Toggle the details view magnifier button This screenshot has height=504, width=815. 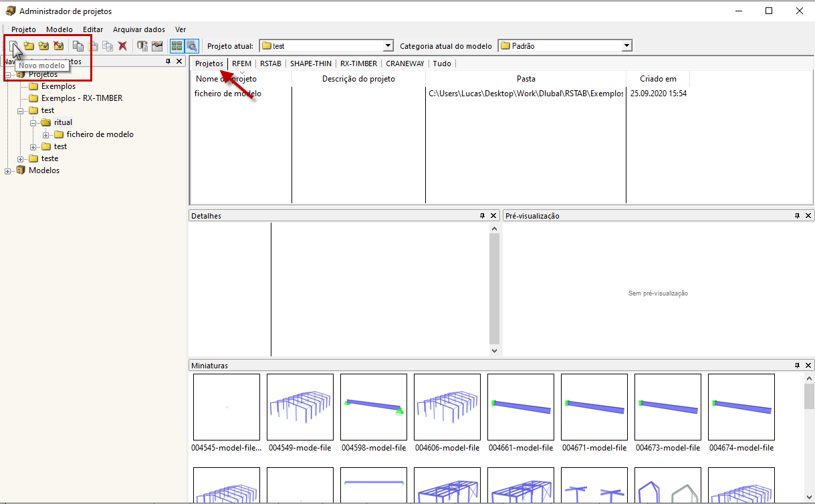click(191, 46)
